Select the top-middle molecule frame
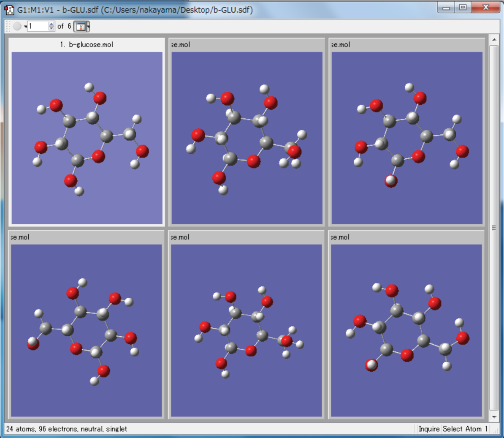 [x=247, y=138]
